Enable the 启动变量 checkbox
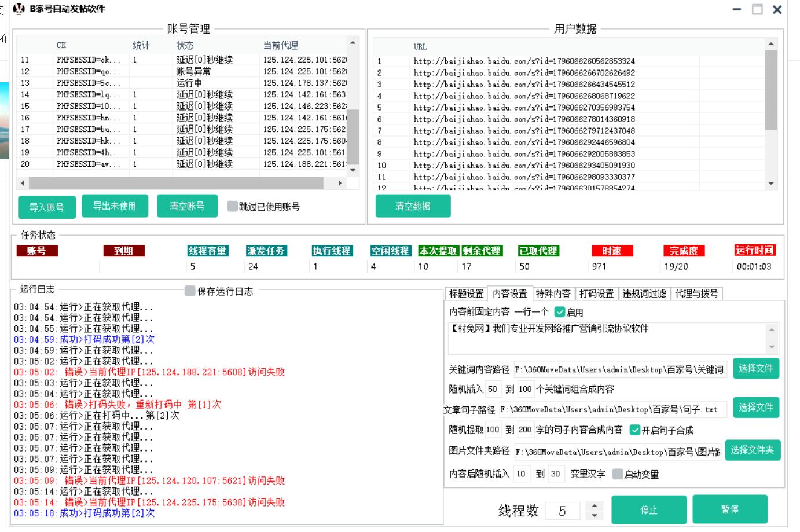This screenshot has height=532, width=800. coord(617,475)
